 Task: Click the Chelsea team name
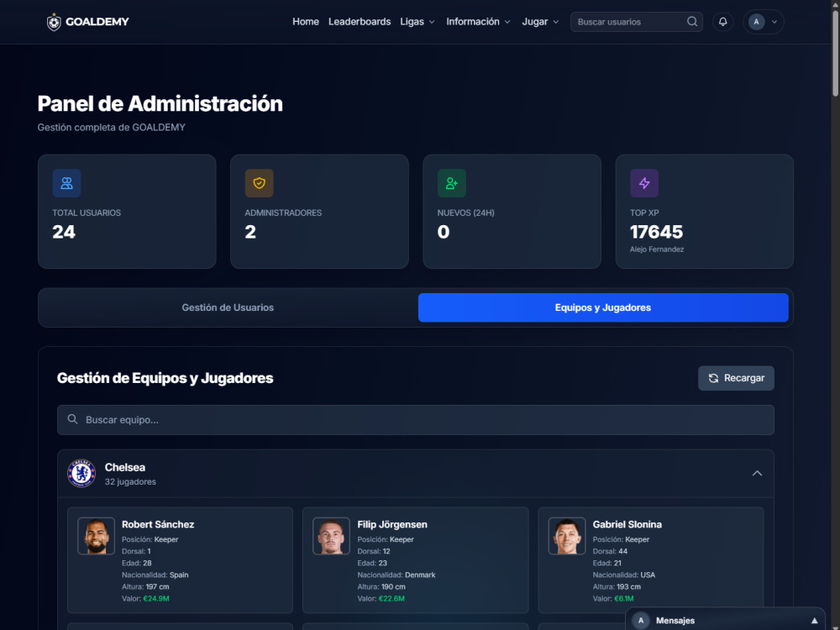125,467
